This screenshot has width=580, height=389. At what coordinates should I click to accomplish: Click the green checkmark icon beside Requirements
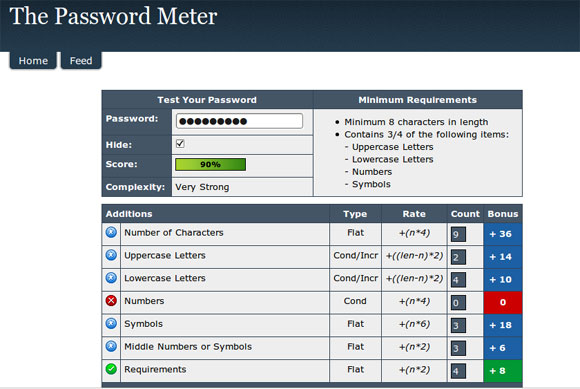pos(111,369)
